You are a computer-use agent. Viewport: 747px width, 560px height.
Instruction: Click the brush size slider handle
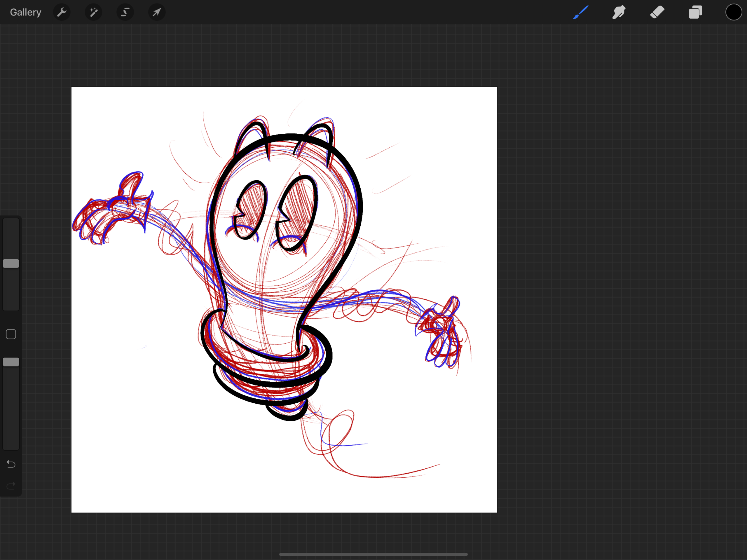click(11, 264)
